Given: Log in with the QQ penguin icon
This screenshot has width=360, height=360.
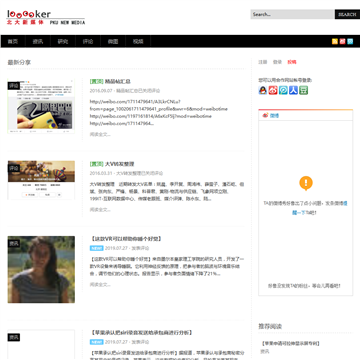Looking at the screenshot, I should coord(263,90).
